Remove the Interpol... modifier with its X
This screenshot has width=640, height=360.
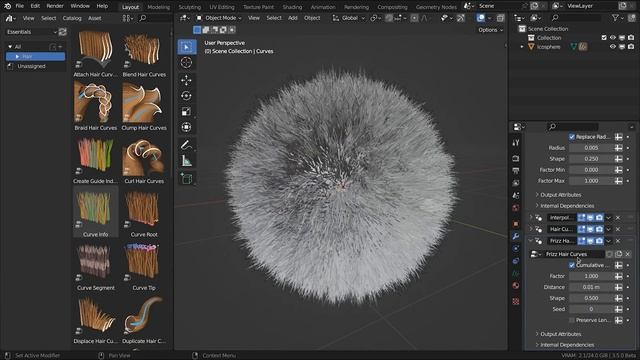pyautogui.click(x=618, y=218)
